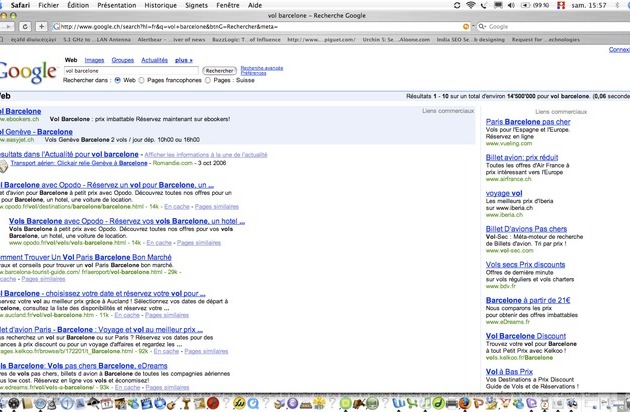Select the Web radio button
This screenshot has height=412, width=630.
coord(117,79)
